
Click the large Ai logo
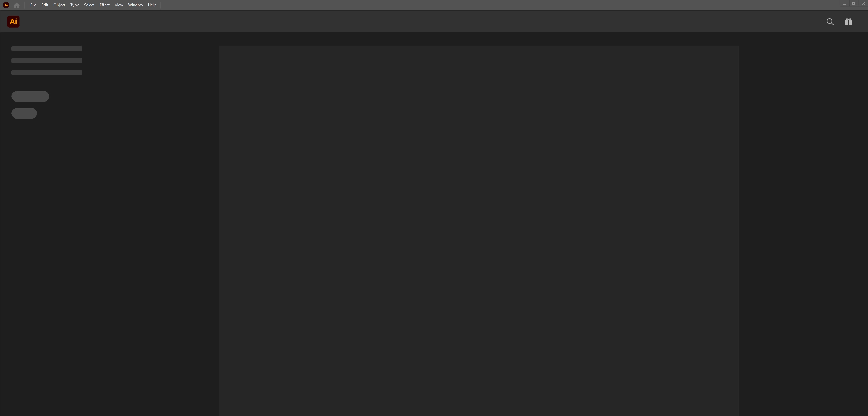tap(14, 22)
